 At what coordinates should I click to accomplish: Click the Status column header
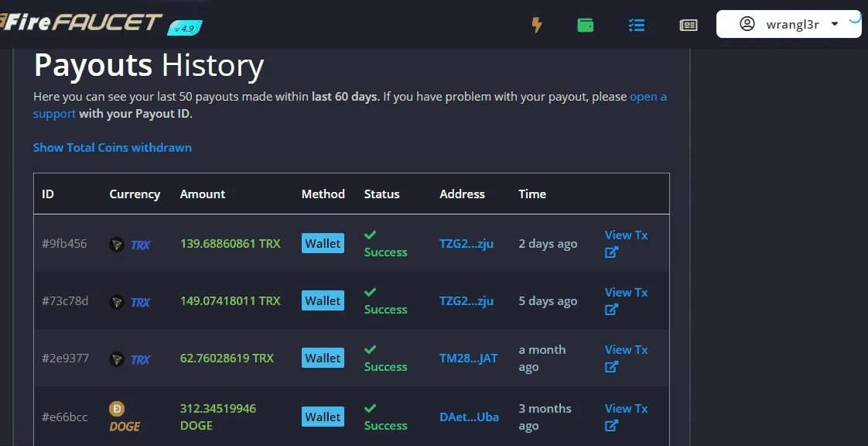382,194
